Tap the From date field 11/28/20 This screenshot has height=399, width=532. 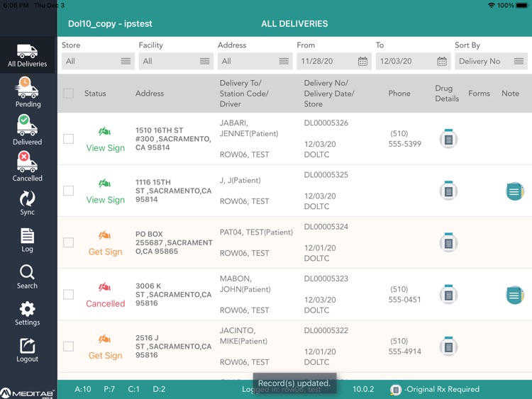(334, 61)
